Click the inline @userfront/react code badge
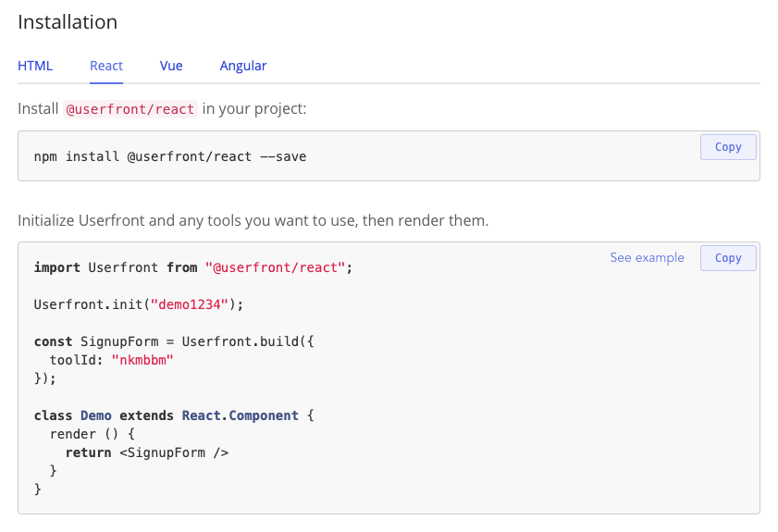778x532 pixels. click(130, 109)
